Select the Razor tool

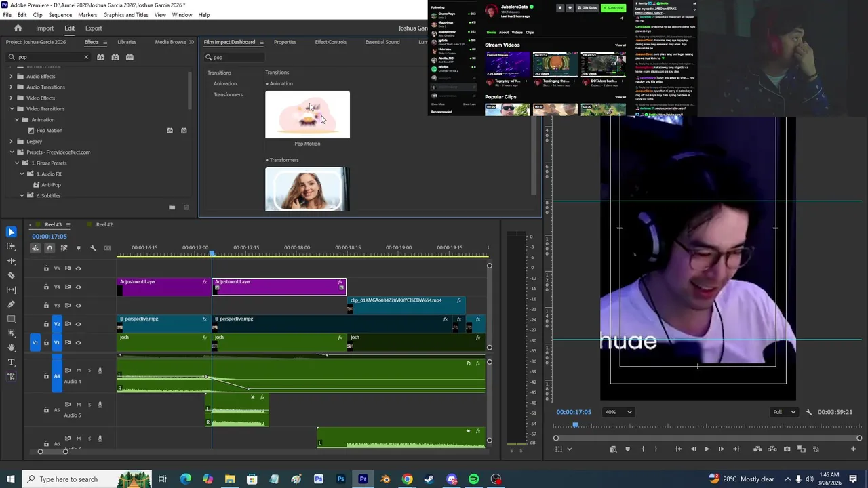(x=11, y=275)
